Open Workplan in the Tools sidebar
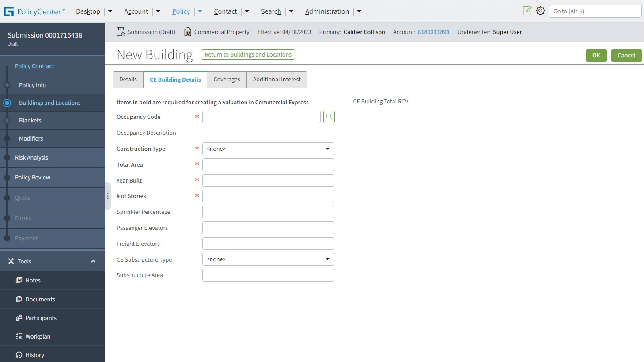Image resolution: width=644 pixels, height=362 pixels. click(38, 336)
